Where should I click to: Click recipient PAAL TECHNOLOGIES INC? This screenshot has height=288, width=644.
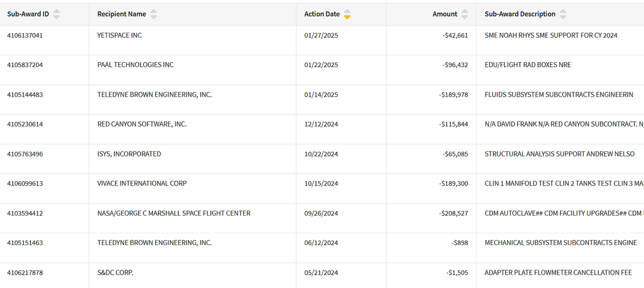136,65
